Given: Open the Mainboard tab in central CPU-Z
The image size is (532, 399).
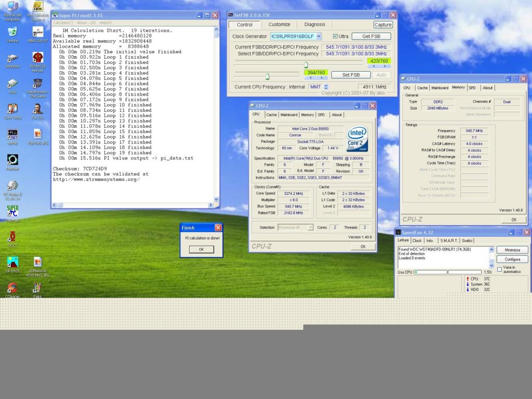Looking at the screenshot, I should pos(289,115).
